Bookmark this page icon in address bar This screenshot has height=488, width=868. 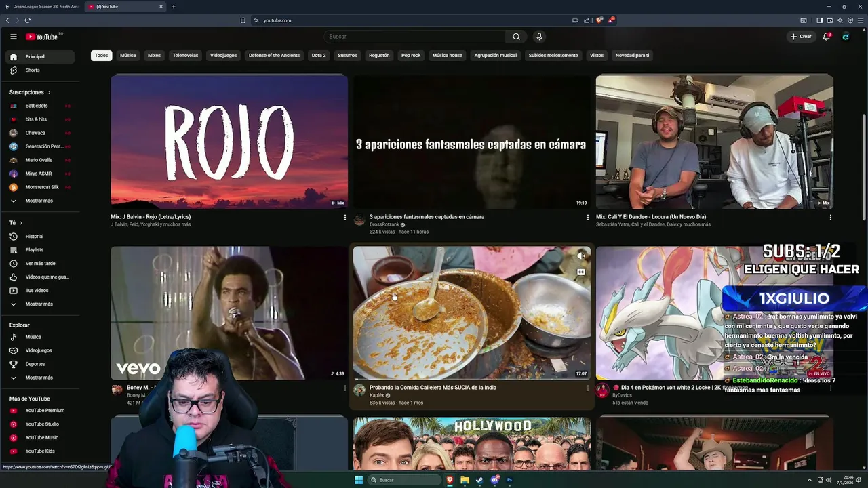click(x=243, y=20)
